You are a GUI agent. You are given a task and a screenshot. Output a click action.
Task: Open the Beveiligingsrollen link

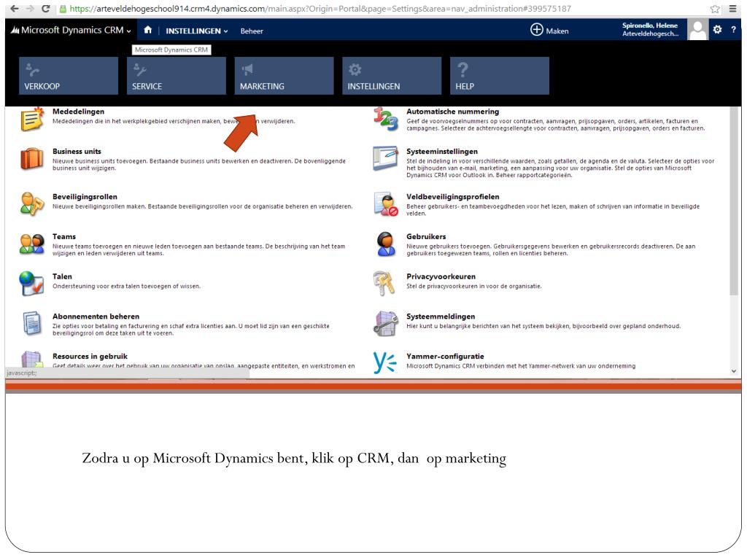85,197
